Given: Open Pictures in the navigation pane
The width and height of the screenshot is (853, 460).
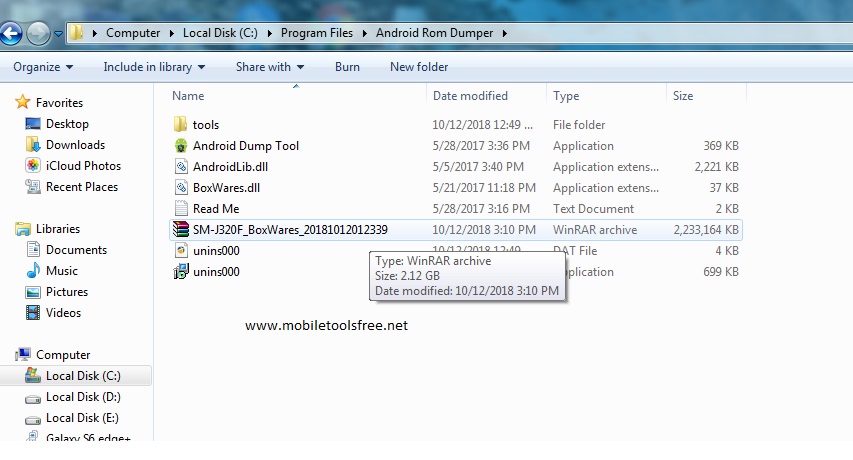Looking at the screenshot, I should [67, 292].
